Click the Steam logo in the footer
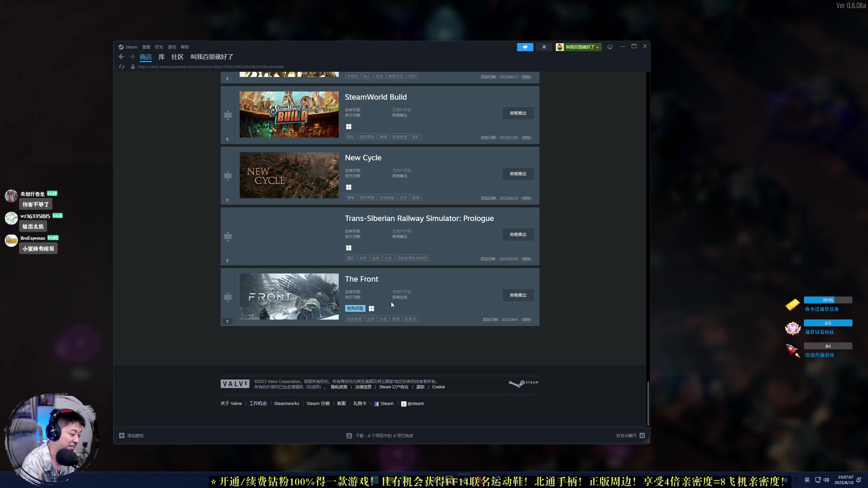The height and width of the screenshot is (488, 868). pos(524,383)
